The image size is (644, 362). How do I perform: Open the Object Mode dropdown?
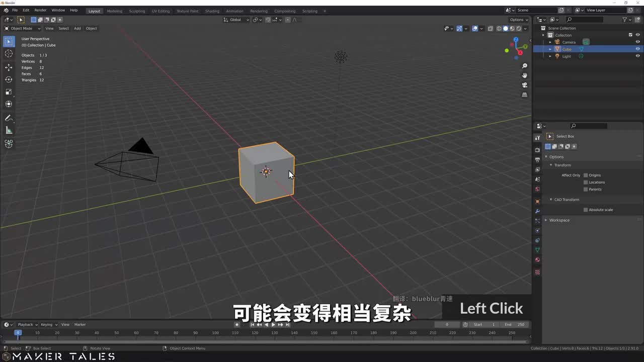[23, 29]
